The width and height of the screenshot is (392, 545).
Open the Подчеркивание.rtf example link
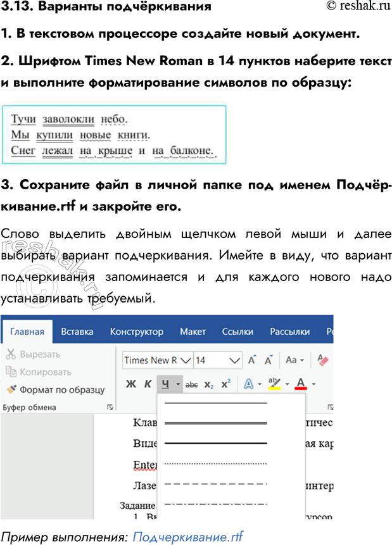pos(188,537)
